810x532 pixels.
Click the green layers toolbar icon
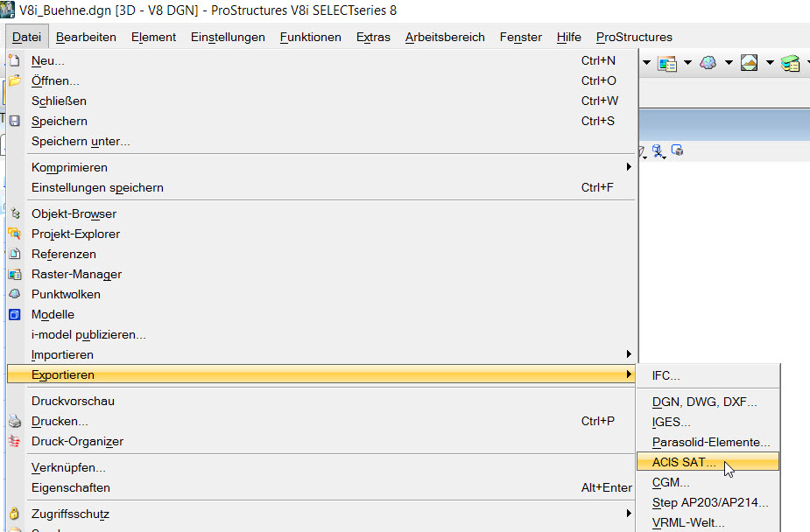(791, 64)
